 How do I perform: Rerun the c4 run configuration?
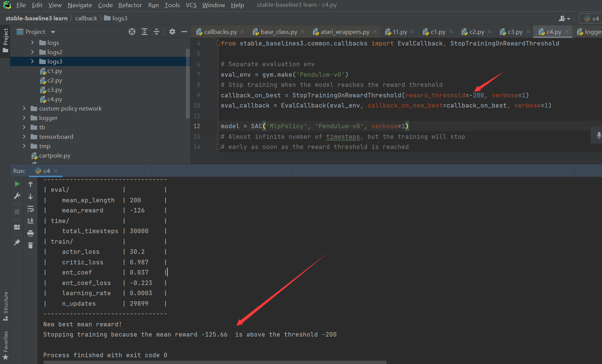(x=17, y=184)
